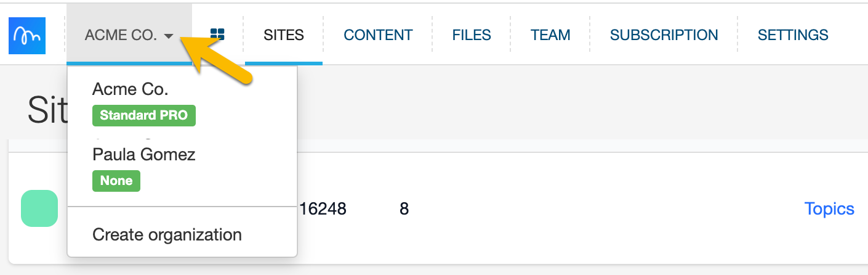
Task: Open the Content tab
Action: coord(378,35)
